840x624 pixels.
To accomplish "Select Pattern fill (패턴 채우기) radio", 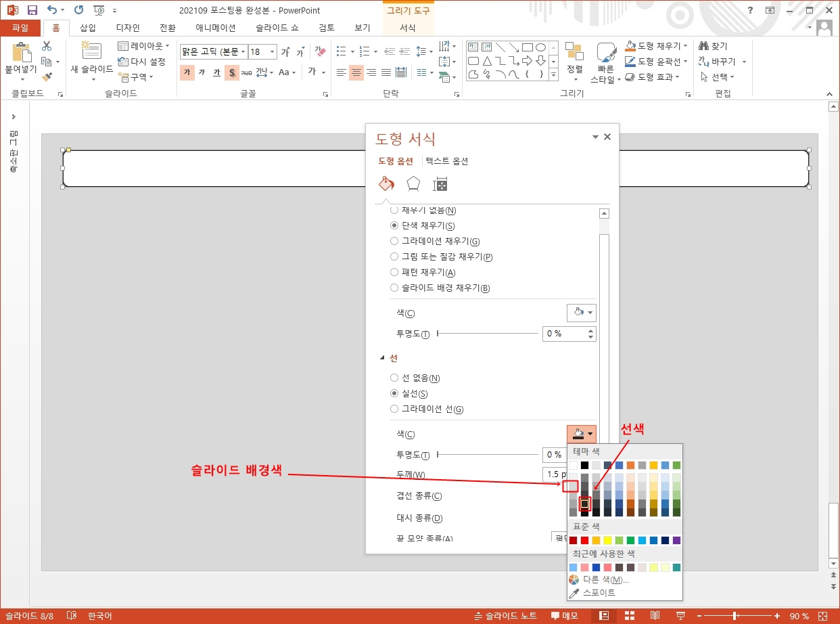I will tap(394, 272).
